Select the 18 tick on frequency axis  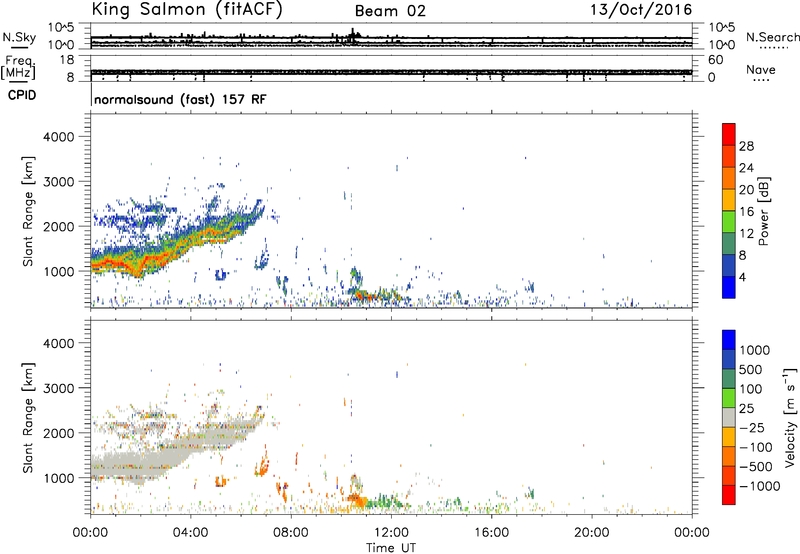[x=66, y=60]
